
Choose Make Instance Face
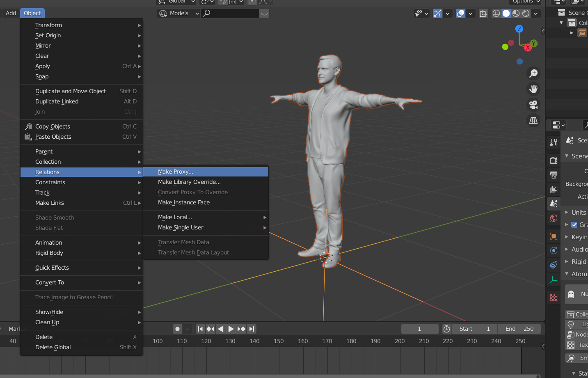pos(206,202)
